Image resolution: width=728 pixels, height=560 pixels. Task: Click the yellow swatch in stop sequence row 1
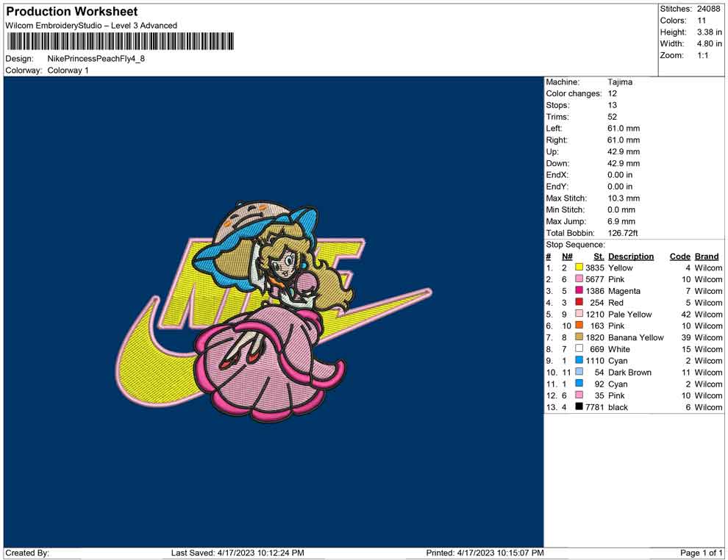pyautogui.click(x=579, y=268)
